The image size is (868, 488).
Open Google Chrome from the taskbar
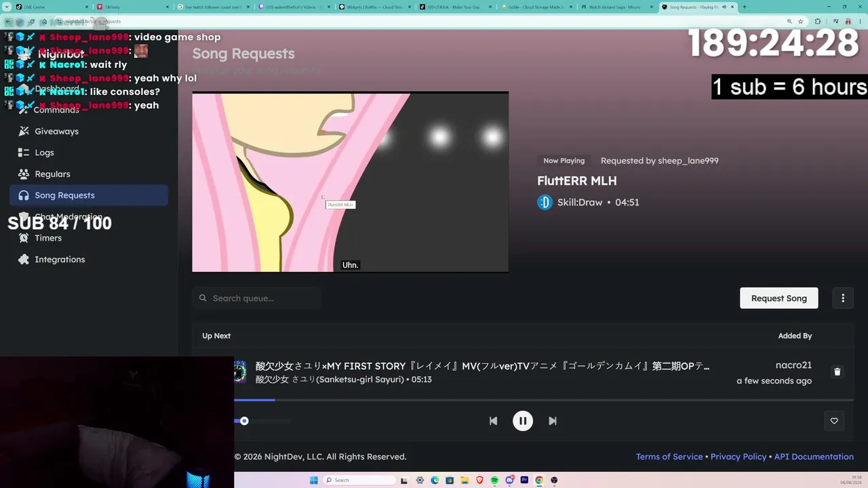(539, 481)
